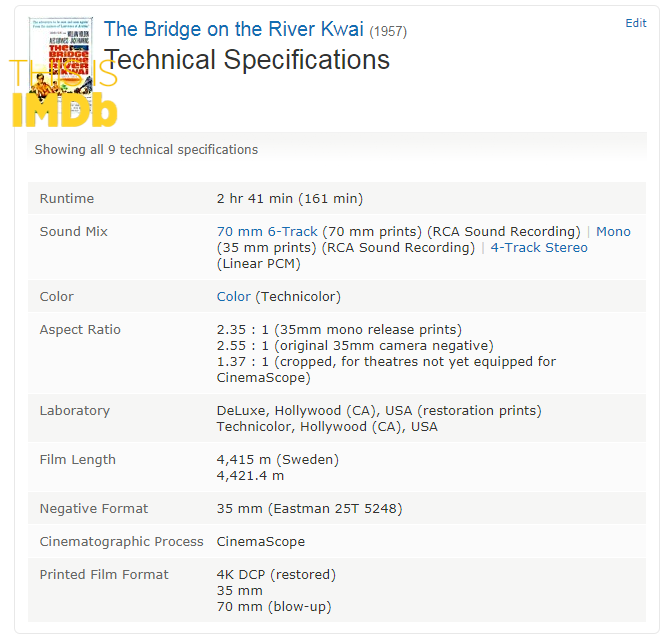Viewport: 670px width, 641px height.
Task: Click the yellow IMDb logo
Action: (x=64, y=110)
